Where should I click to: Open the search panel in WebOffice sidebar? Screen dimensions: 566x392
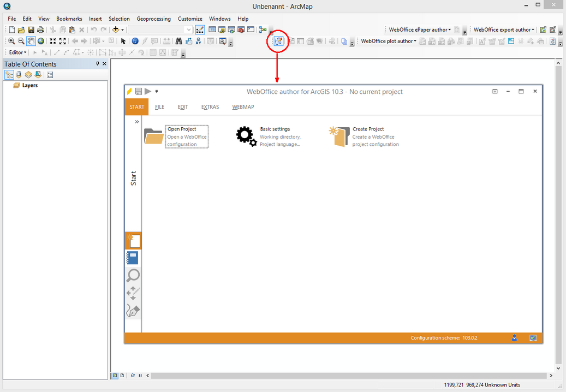[133, 276]
